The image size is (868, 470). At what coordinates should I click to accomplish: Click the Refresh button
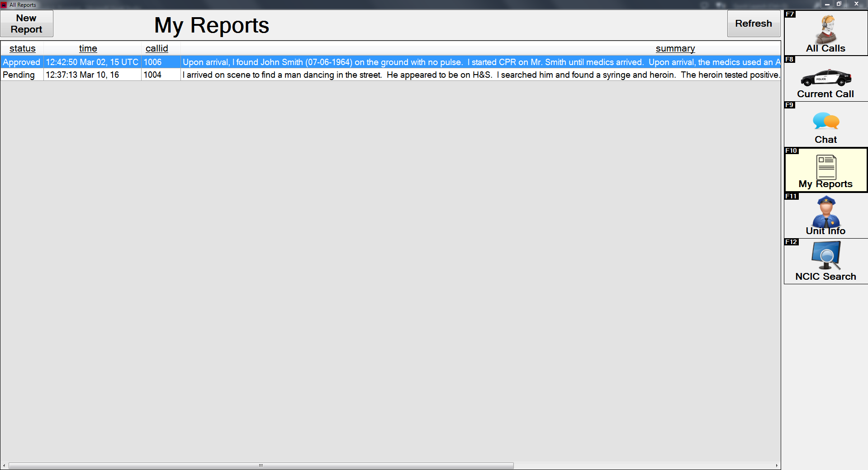[x=754, y=23]
